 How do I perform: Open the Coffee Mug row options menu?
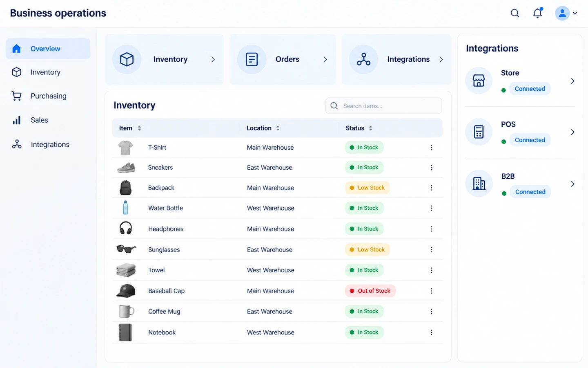pos(431,312)
